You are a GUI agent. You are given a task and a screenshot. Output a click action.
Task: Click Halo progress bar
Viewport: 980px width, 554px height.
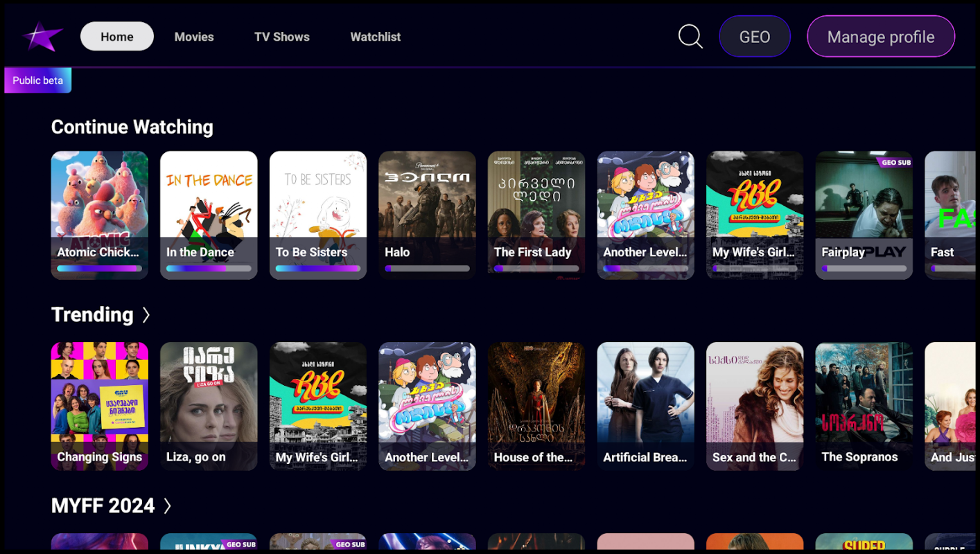click(x=427, y=269)
